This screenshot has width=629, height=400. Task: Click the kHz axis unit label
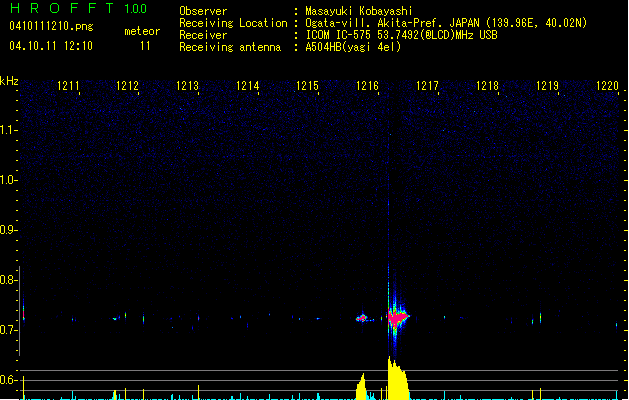pyautogui.click(x=10, y=80)
